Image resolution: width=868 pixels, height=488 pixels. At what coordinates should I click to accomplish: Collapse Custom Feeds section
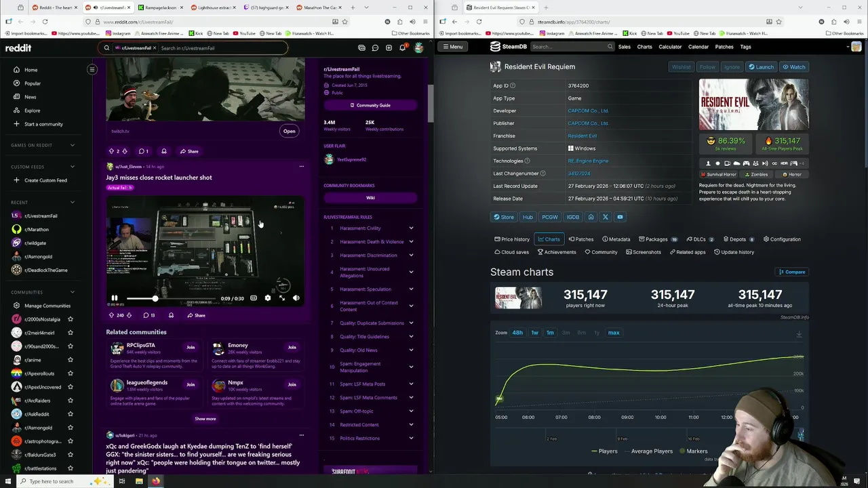coord(73,167)
